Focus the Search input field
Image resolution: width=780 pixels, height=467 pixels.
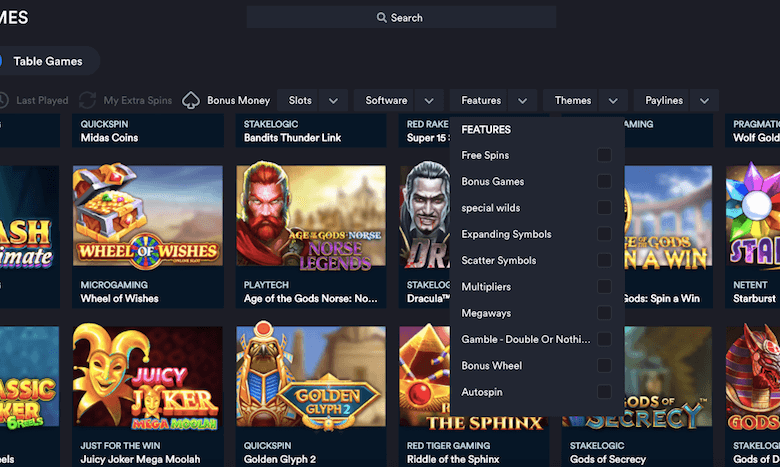401,17
